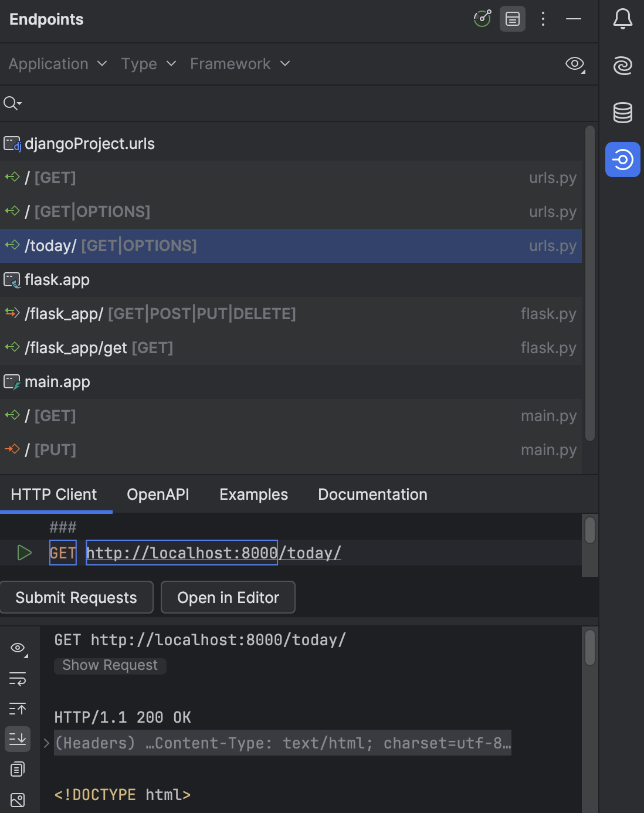Toggle soft-wrap in response panel
The image size is (644, 813).
pos(18,679)
